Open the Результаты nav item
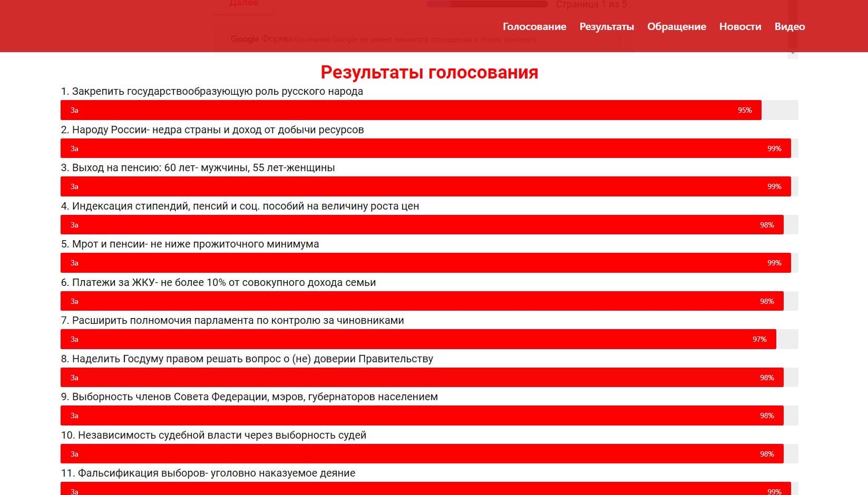 click(607, 26)
